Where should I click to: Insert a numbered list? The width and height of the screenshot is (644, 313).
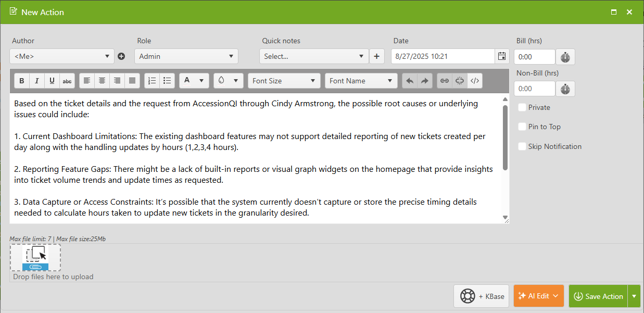tap(152, 81)
